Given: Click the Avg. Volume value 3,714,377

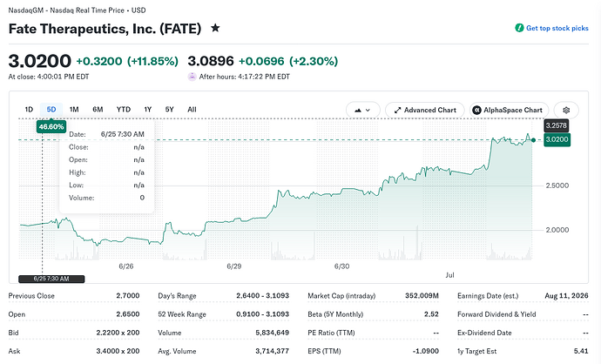Looking at the screenshot, I should pyautogui.click(x=272, y=351).
